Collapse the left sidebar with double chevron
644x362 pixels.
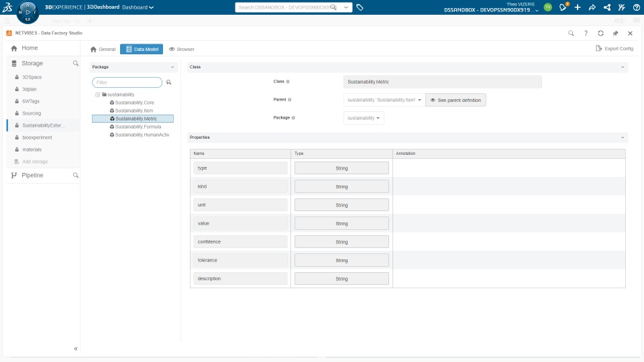(x=76, y=349)
